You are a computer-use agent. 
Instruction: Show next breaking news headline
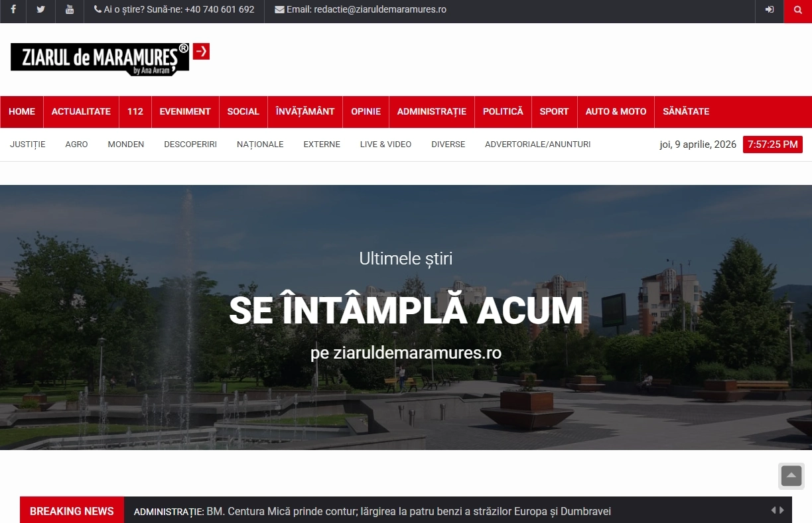coord(783,511)
